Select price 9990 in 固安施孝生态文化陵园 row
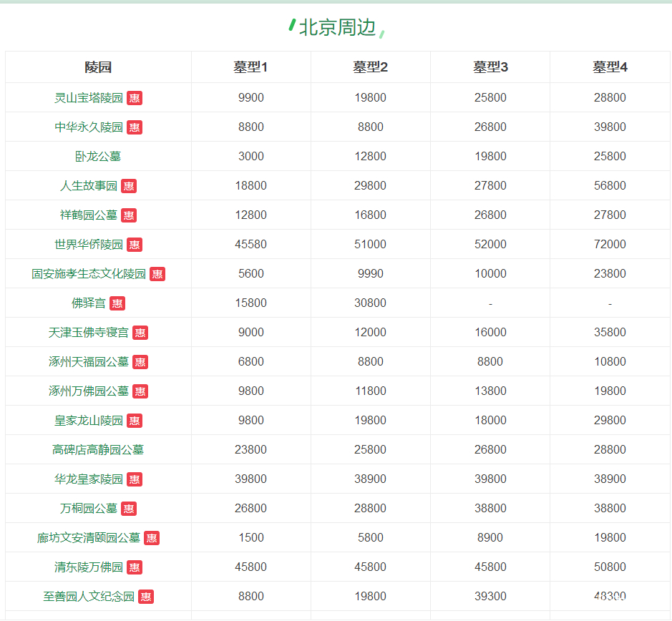 [x=371, y=274]
